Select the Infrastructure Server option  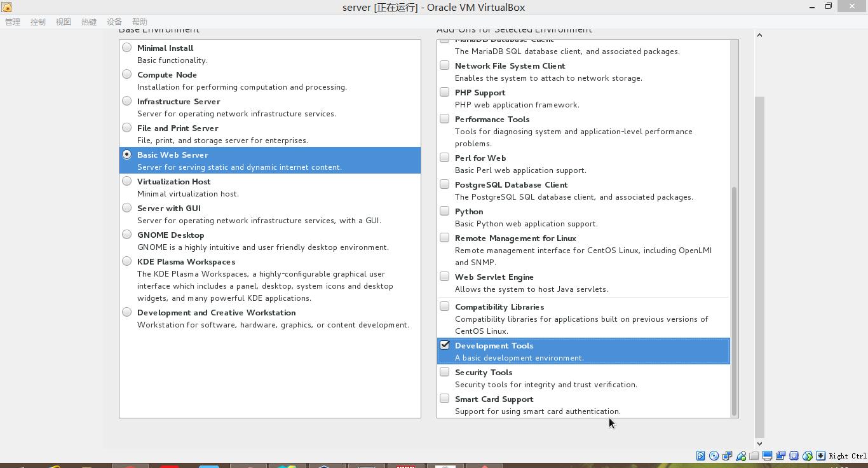(x=127, y=100)
